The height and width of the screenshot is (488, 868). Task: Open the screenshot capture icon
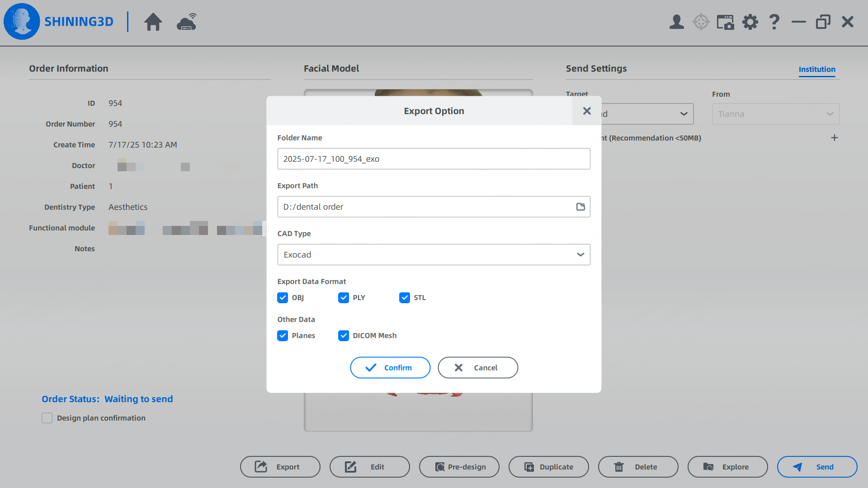click(725, 22)
